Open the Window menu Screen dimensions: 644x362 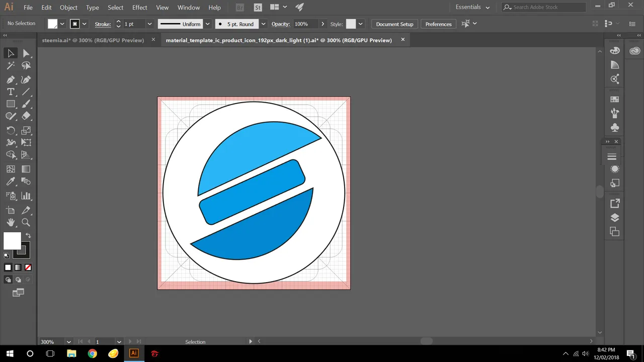point(189,8)
